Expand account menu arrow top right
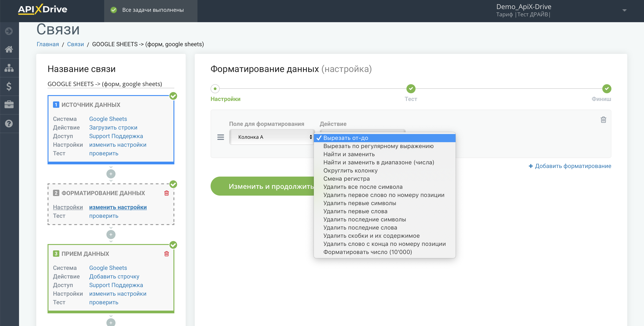This screenshot has width=644, height=326. 624,10
